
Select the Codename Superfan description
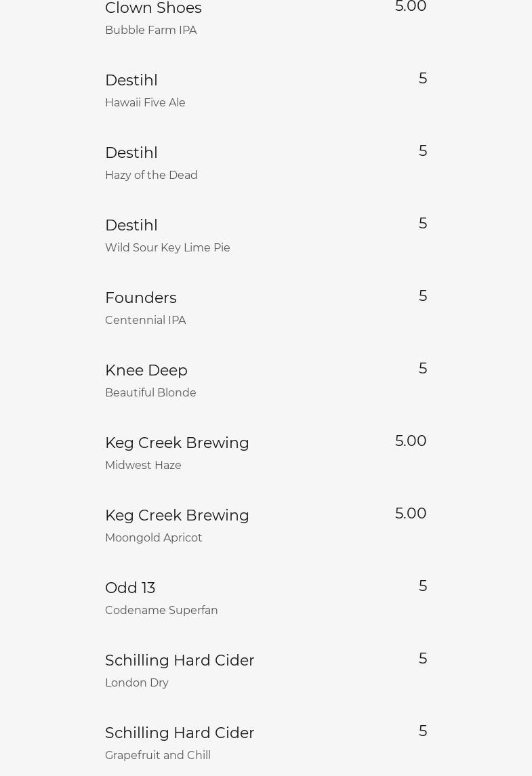click(x=161, y=611)
